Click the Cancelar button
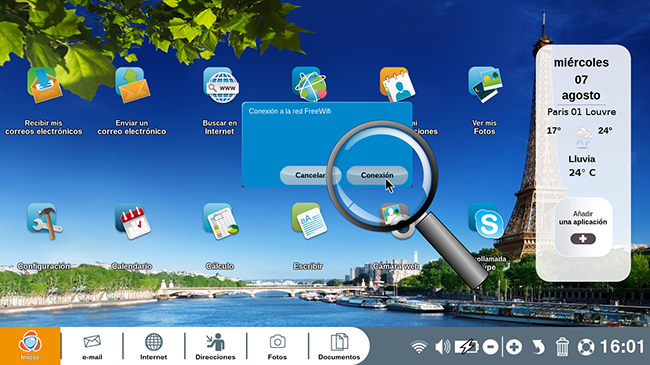 click(x=310, y=175)
